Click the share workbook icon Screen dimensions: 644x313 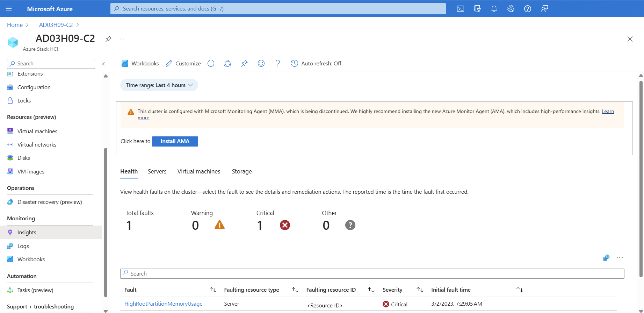pyautogui.click(x=227, y=63)
